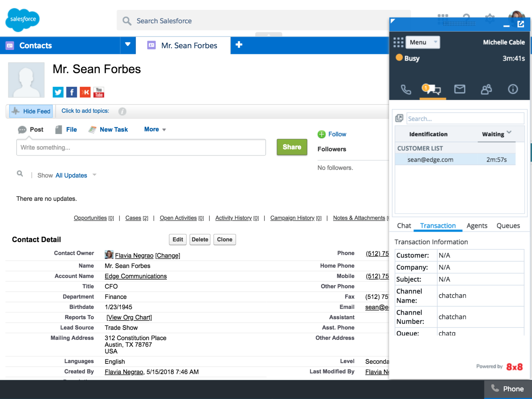532x399 pixels.
Task: Open the Twitter social icon
Action: (58, 92)
